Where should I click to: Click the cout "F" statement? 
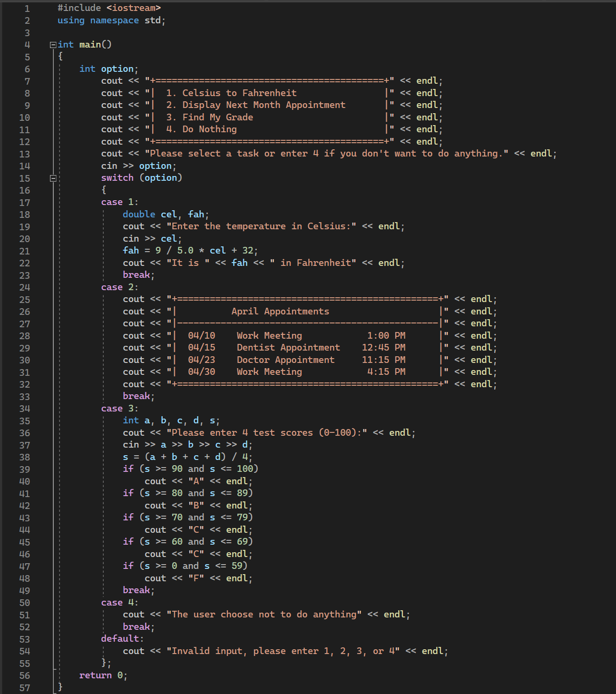198,578
